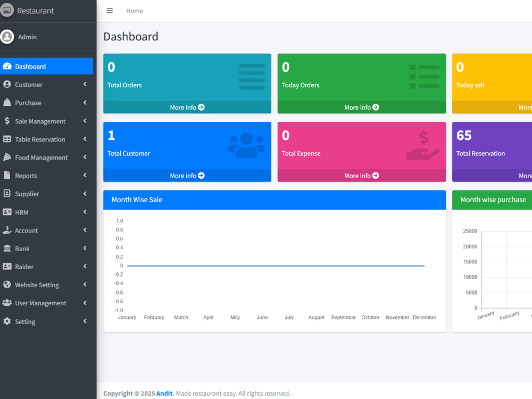Viewport: 532px width, 399px height.
Task: Open the Table Reservation menu label
Action: click(40, 139)
